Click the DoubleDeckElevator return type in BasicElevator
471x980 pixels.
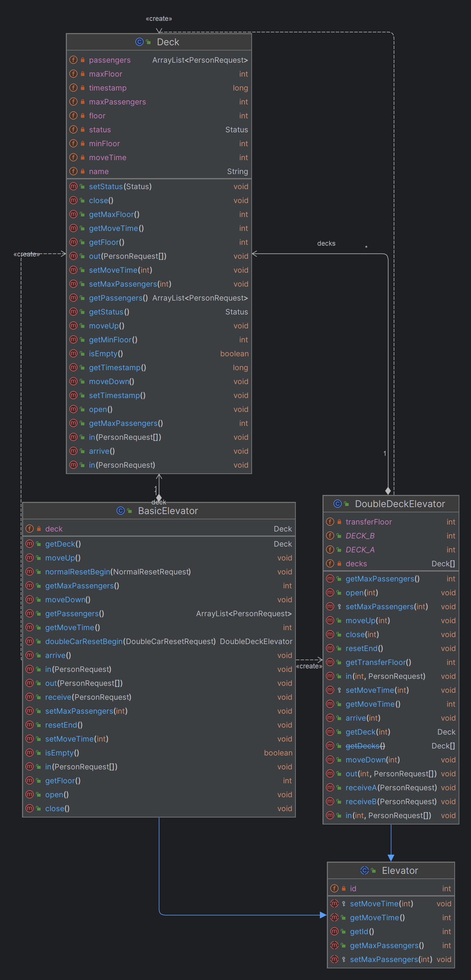pos(256,641)
